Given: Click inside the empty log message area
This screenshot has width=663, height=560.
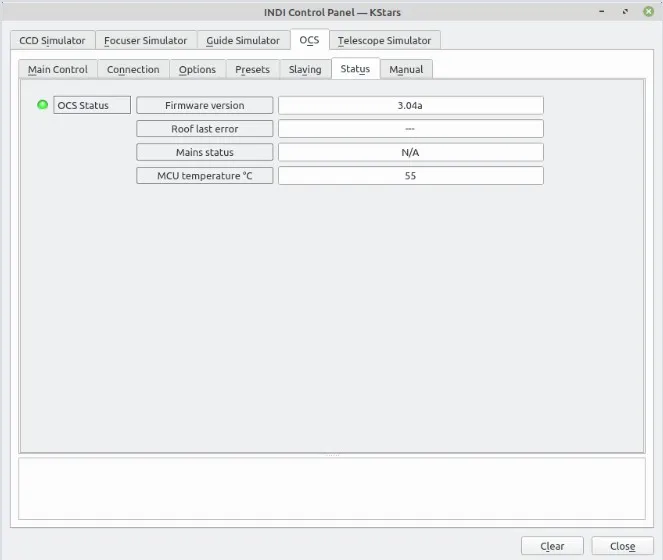Looking at the screenshot, I should (x=332, y=489).
